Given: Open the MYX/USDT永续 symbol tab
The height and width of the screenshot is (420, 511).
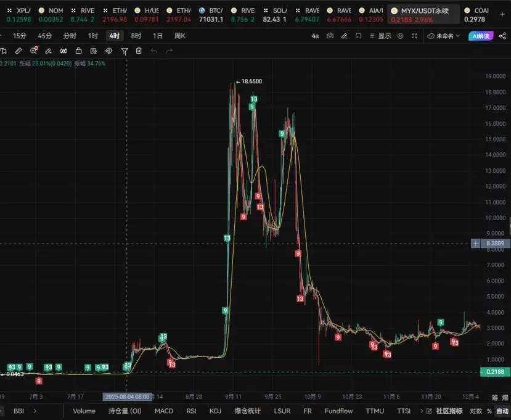Looking at the screenshot, I should 423,15.
